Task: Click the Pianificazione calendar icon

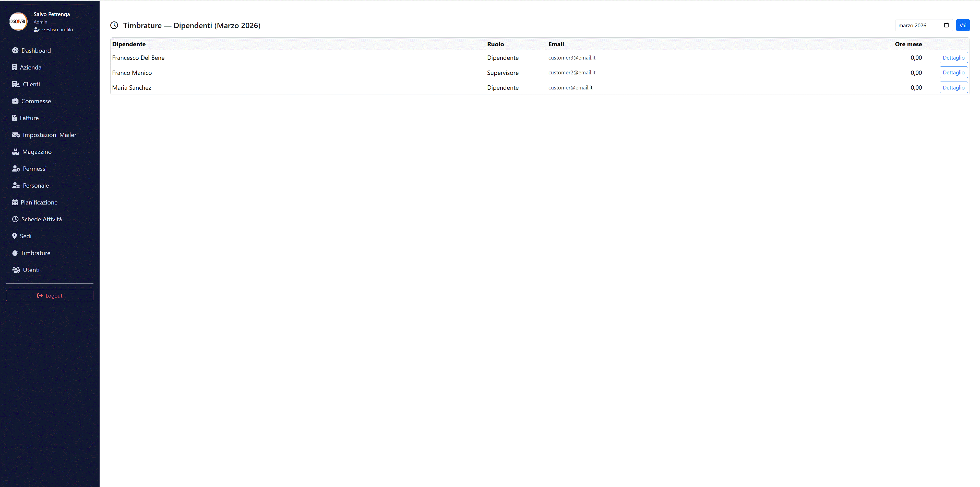Action: click(x=15, y=202)
